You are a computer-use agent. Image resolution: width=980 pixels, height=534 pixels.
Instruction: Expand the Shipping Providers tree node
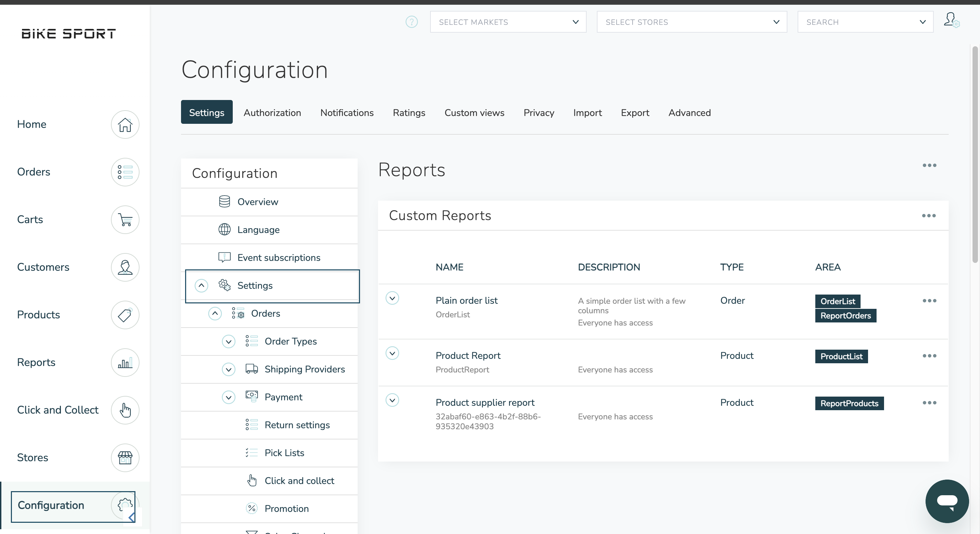click(x=228, y=369)
